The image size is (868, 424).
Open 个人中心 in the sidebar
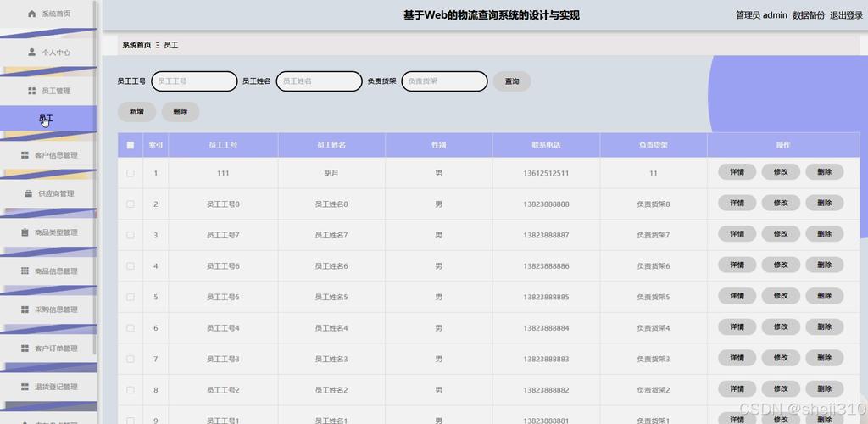(48, 53)
